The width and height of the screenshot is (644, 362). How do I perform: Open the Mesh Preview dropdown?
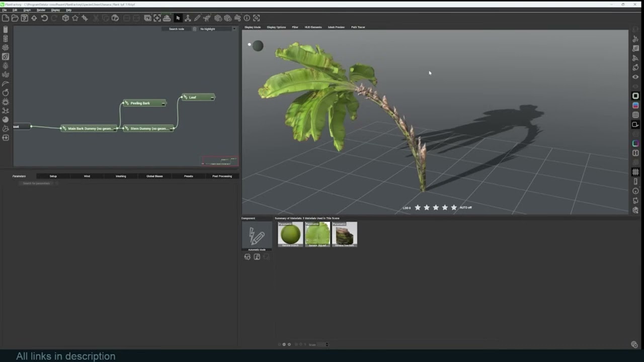pos(336,27)
